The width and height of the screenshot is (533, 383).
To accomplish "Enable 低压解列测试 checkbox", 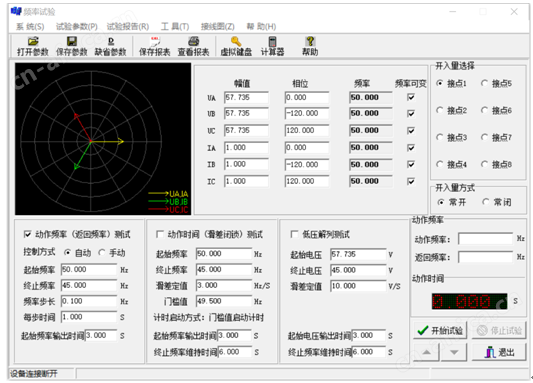I will click(x=294, y=234).
